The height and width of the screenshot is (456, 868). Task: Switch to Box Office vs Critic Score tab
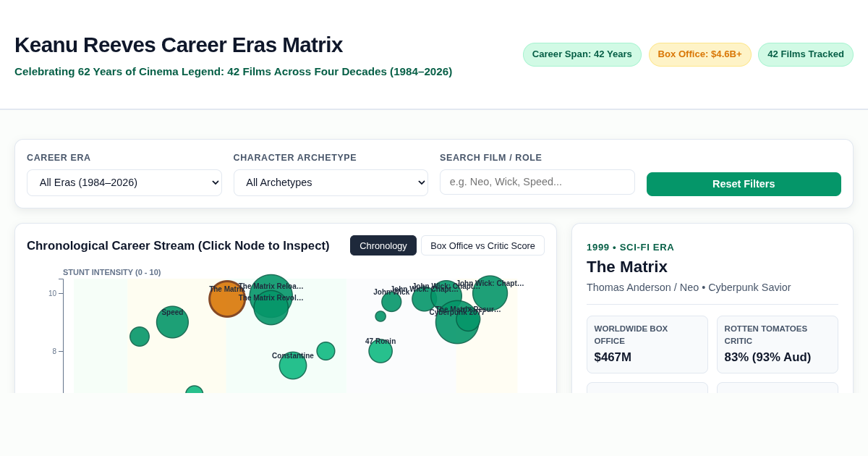(x=482, y=245)
